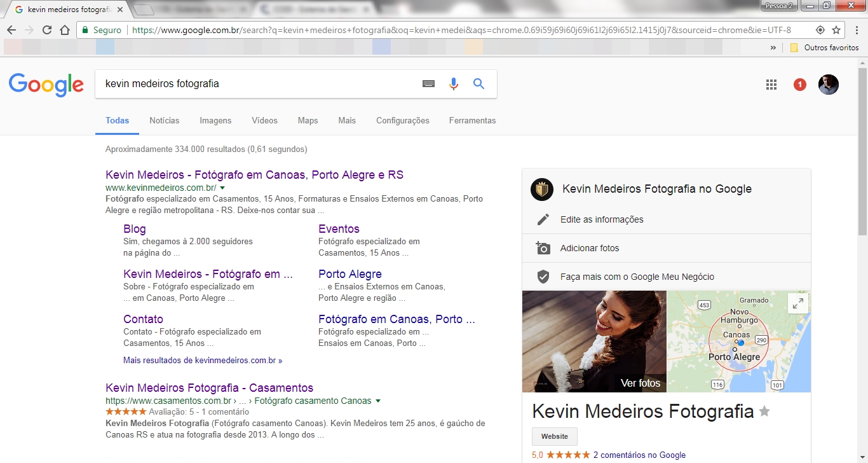Click the location target icon in address bar
Viewport: 868px width, 463px height.
[x=820, y=30]
